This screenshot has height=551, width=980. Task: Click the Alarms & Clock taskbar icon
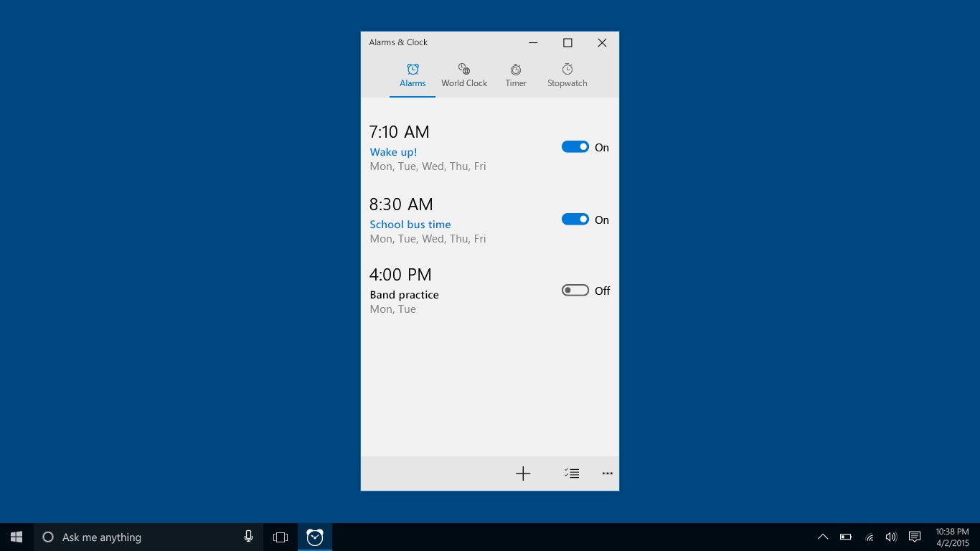[314, 536]
